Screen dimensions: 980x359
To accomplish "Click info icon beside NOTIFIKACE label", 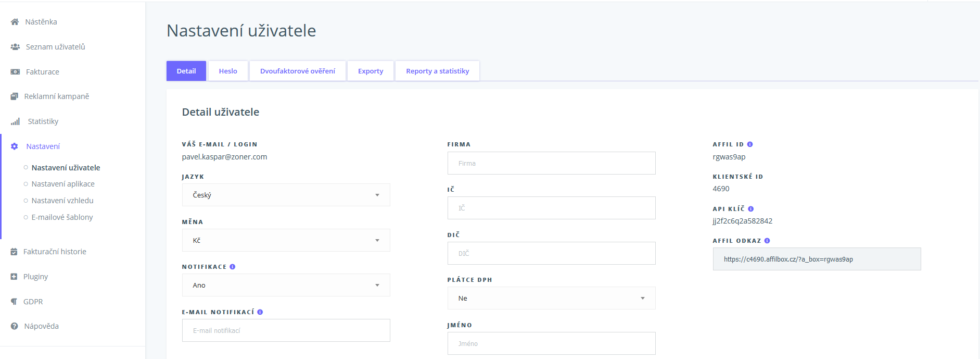I will point(233,267).
